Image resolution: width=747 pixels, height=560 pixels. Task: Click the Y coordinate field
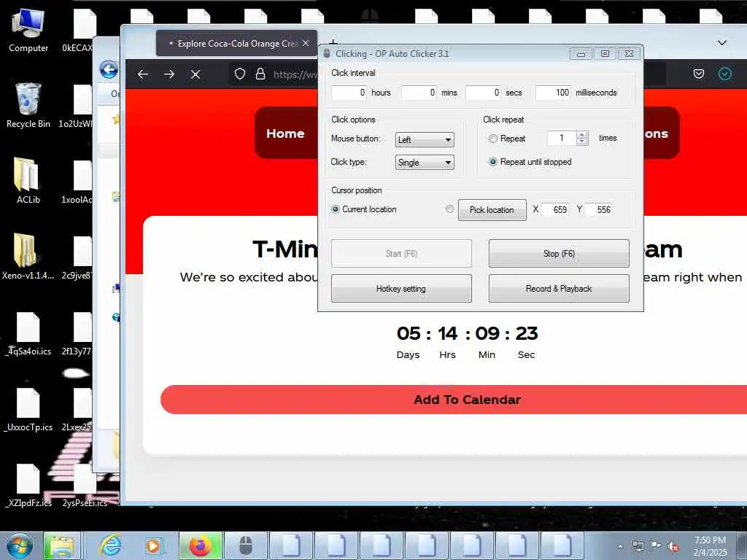click(598, 209)
